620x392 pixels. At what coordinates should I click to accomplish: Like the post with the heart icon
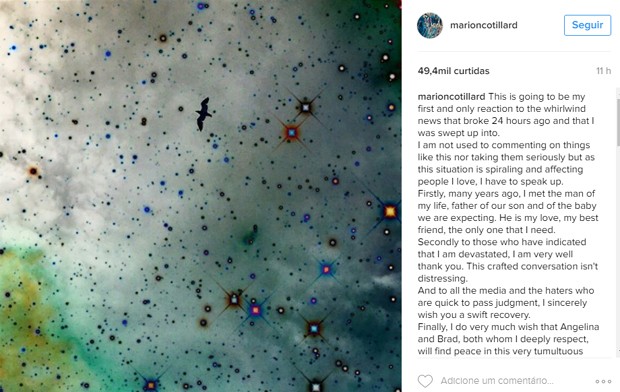425,381
